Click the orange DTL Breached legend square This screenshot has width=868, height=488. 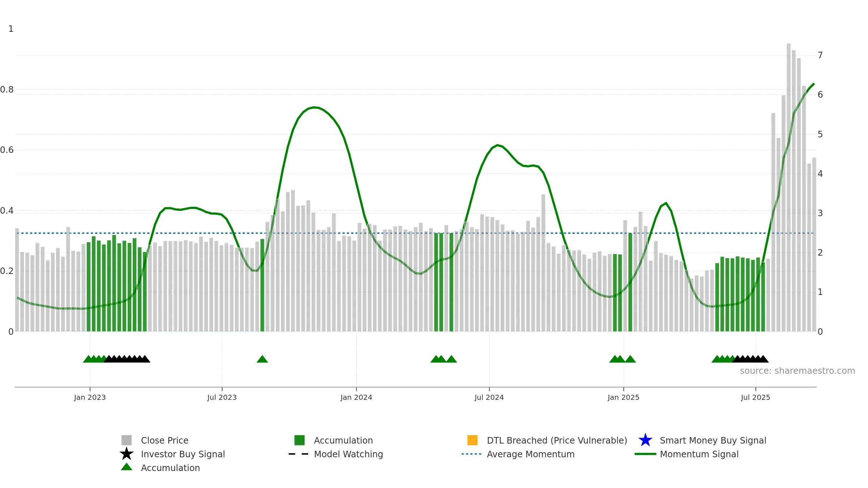(472, 440)
